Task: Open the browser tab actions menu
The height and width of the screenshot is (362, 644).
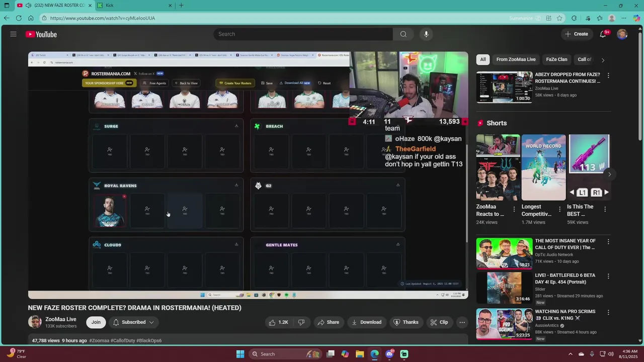Action: point(7,6)
